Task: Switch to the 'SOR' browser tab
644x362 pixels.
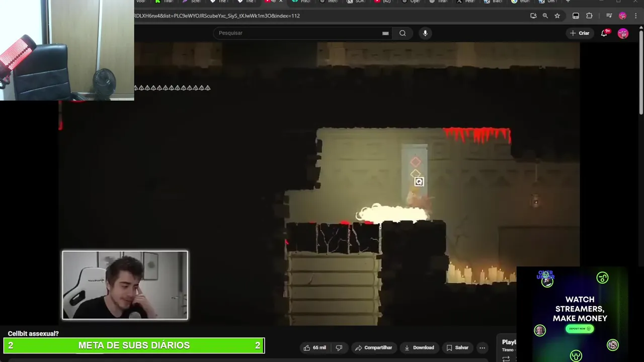Action: click(356, 2)
